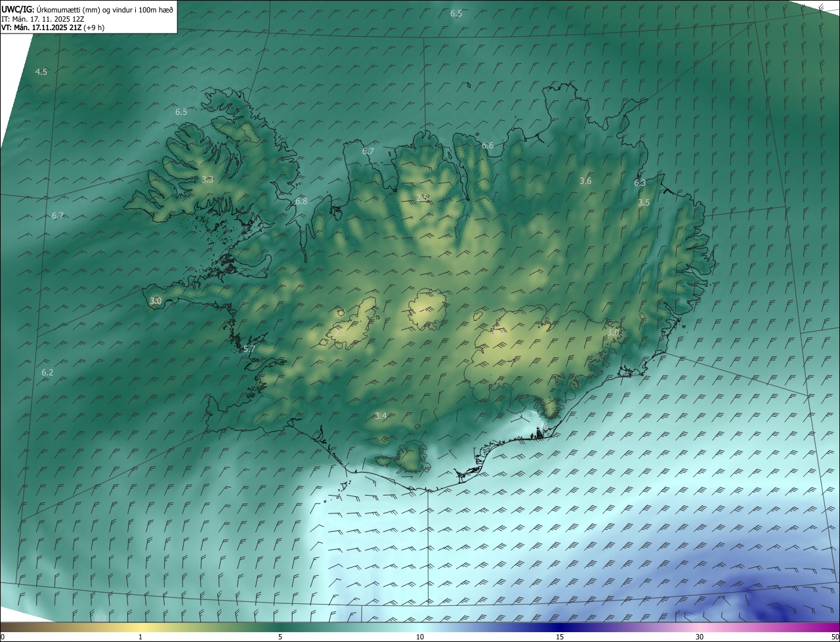Click the 1 label on the color scale
The height and width of the screenshot is (642, 840).
(x=140, y=637)
